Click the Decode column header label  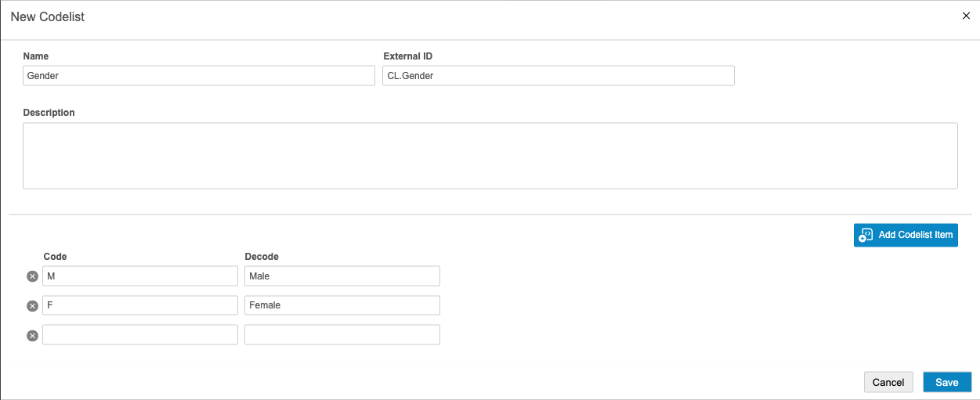262,257
